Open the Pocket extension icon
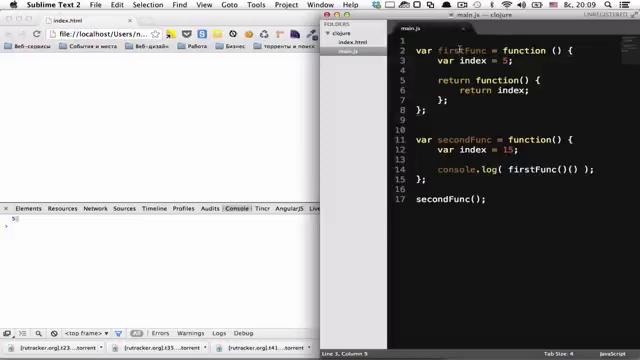 point(187,34)
